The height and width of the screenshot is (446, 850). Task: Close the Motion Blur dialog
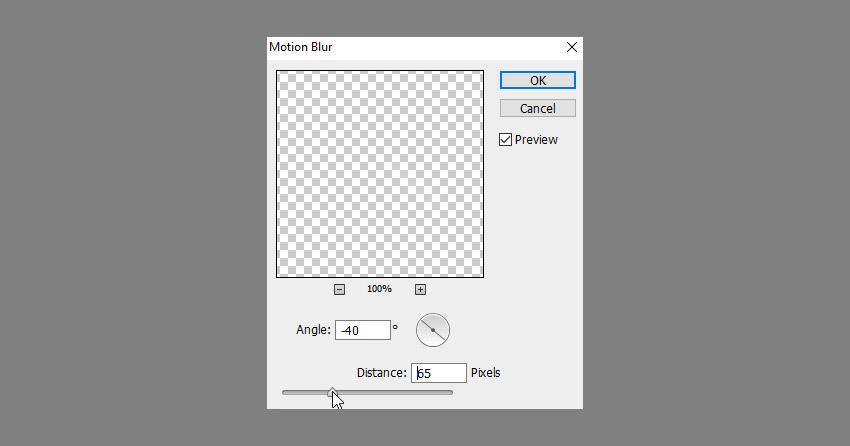[571, 47]
